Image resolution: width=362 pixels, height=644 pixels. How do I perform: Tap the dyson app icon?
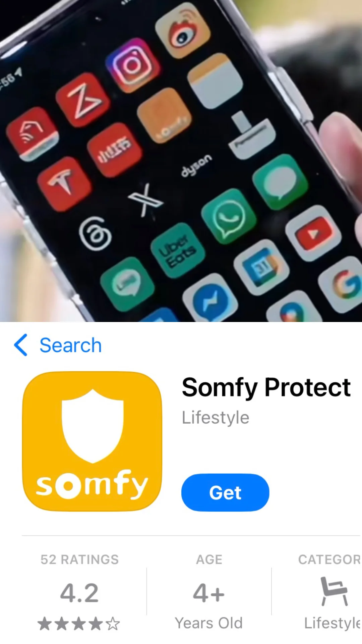(197, 165)
